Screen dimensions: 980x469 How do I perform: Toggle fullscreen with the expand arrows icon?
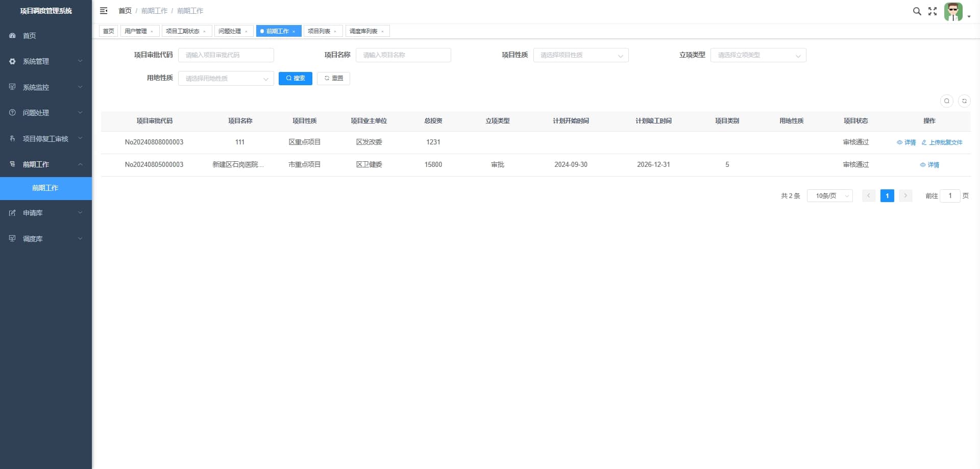tap(933, 11)
